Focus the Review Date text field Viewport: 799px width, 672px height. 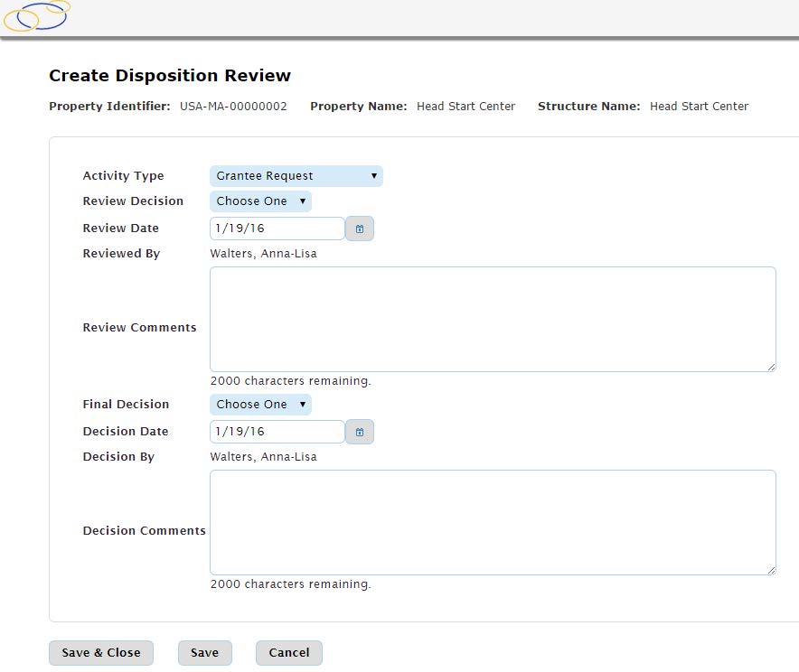tap(277, 229)
